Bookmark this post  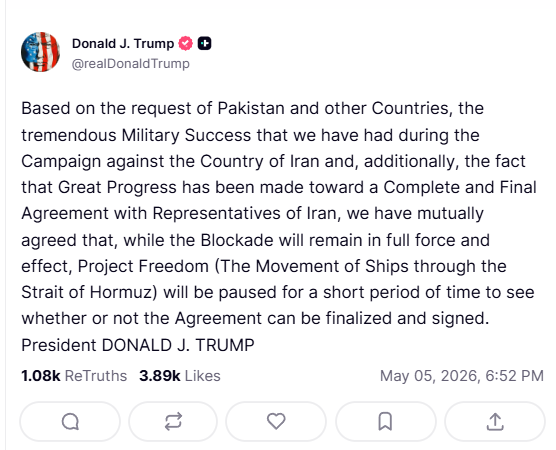point(385,422)
